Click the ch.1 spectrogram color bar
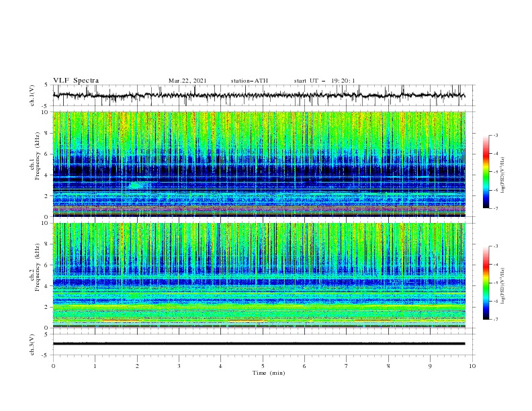The height and width of the screenshot is (411, 532). [x=486, y=172]
